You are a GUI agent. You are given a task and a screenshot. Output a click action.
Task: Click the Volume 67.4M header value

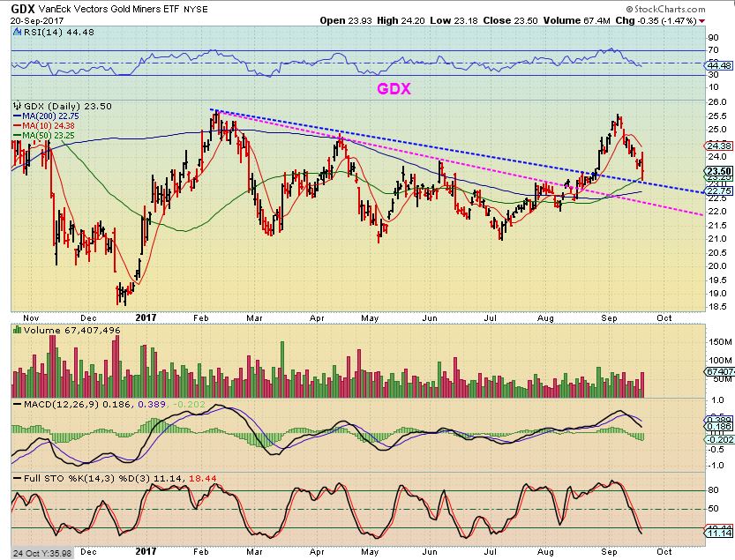(x=576, y=20)
